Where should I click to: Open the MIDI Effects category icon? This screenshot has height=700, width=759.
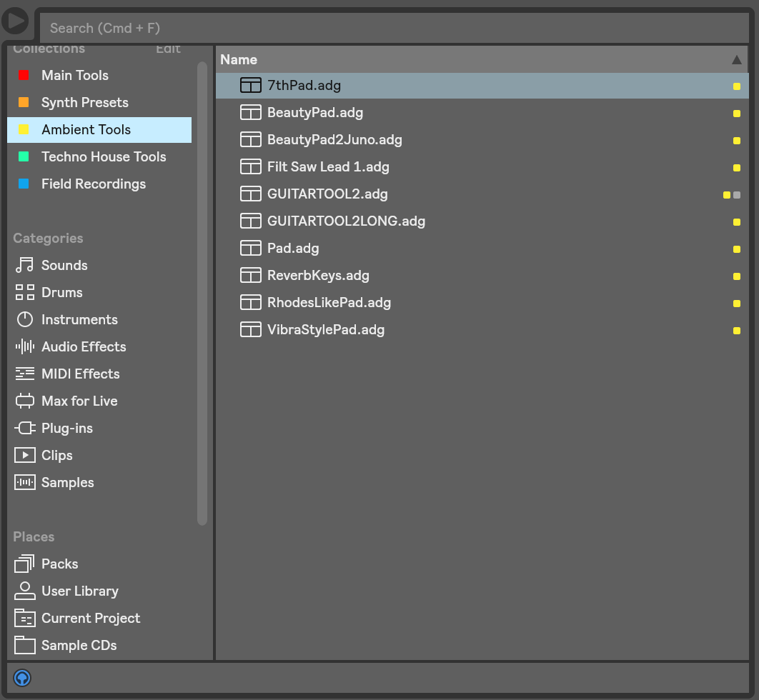[24, 374]
